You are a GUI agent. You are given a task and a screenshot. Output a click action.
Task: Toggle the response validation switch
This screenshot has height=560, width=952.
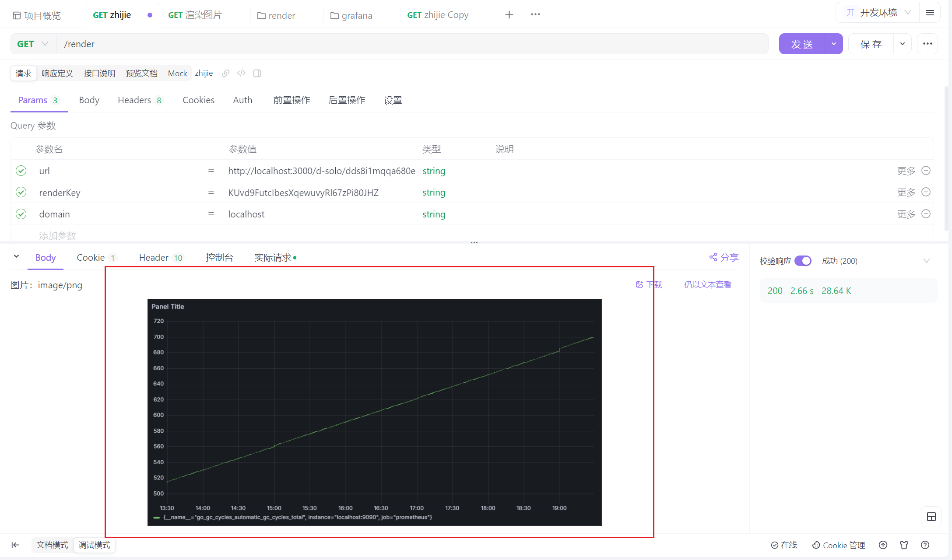[803, 261]
